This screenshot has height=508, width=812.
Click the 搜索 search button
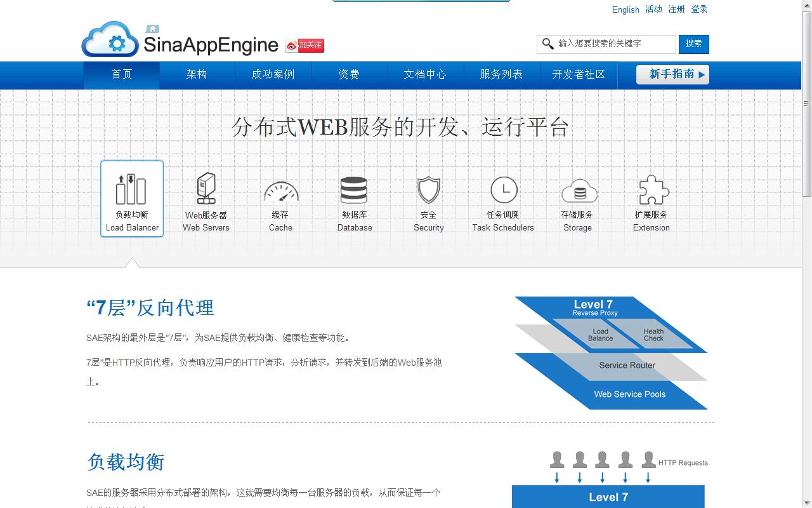pos(693,44)
